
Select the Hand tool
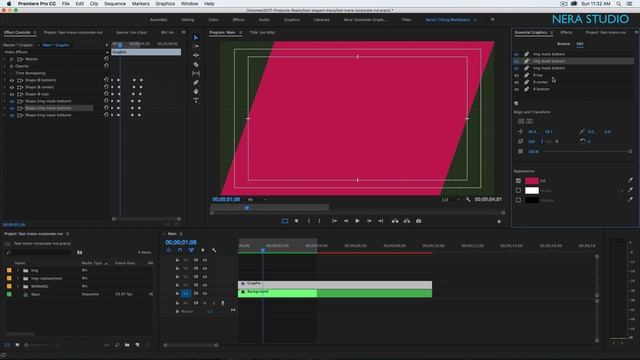pos(196,91)
